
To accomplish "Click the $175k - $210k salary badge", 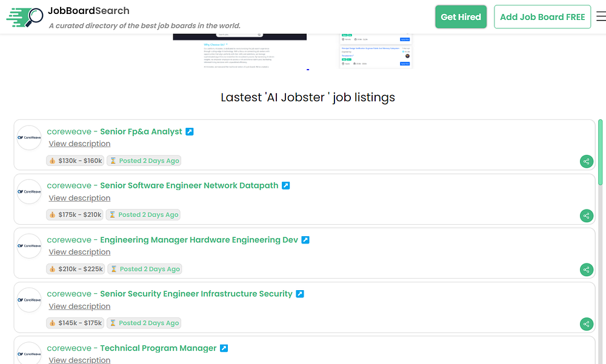I will pyautogui.click(x=75, y=215).
